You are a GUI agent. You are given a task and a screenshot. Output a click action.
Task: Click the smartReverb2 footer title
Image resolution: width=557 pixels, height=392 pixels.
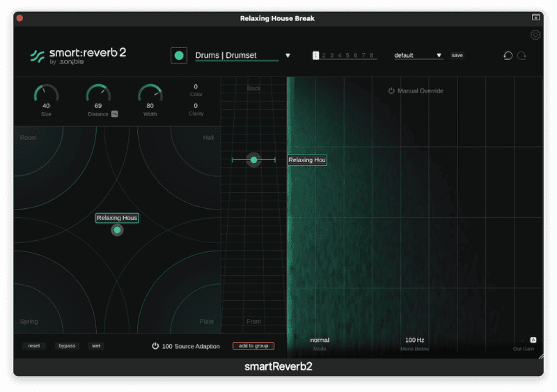point(278,366)
